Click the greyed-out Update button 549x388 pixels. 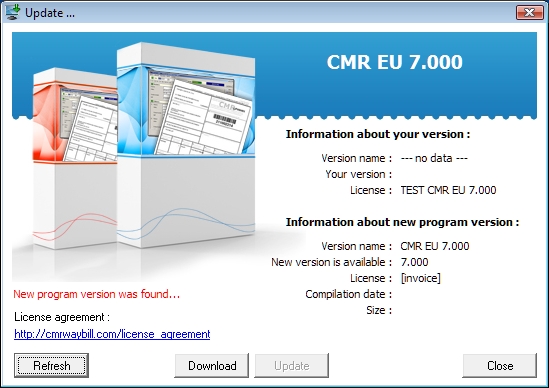pos(292,366)
